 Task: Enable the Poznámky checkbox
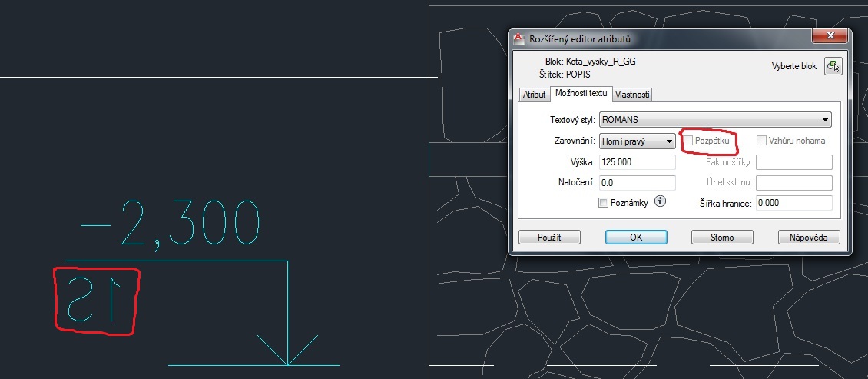(603, 203)
